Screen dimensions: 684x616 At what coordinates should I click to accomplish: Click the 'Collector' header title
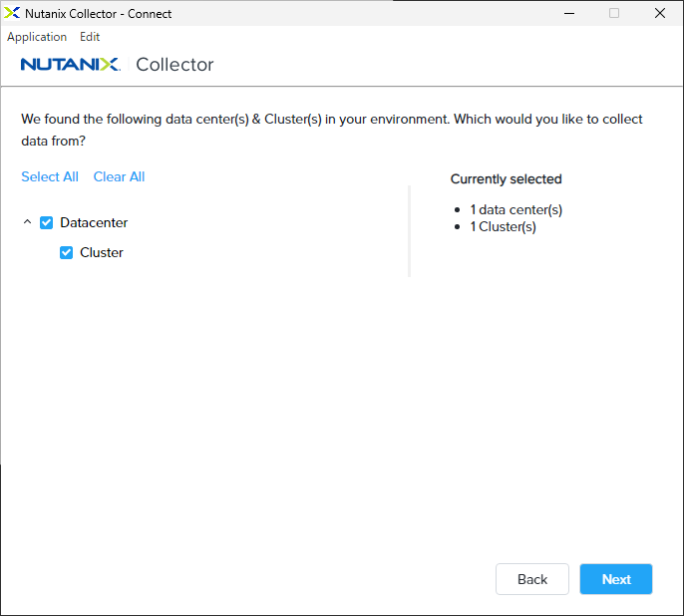(x=174, y=65)
